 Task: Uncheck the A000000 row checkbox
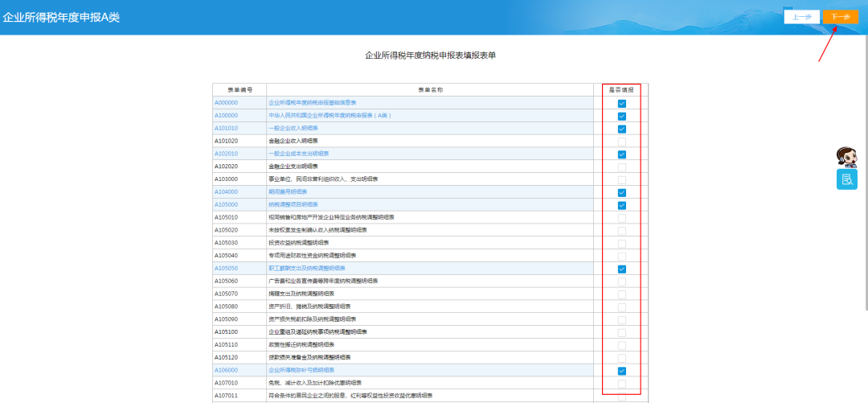(x=621, y=104)
